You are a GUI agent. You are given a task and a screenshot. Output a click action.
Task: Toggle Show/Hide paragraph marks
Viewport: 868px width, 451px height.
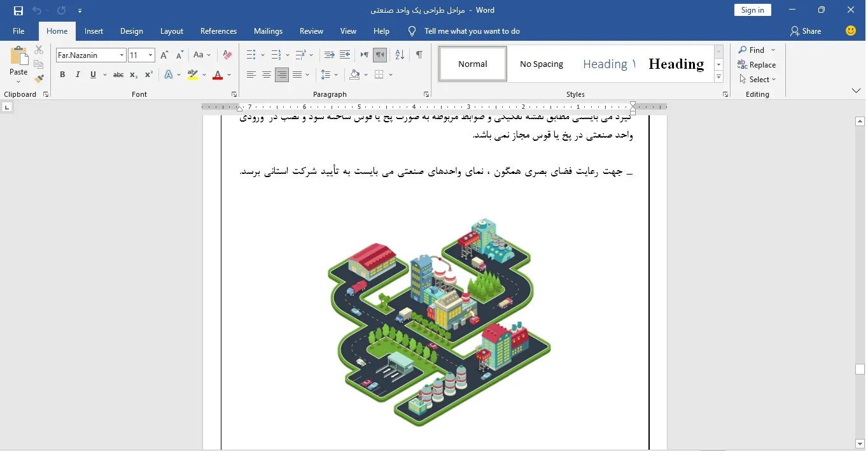tap(419, 55)
